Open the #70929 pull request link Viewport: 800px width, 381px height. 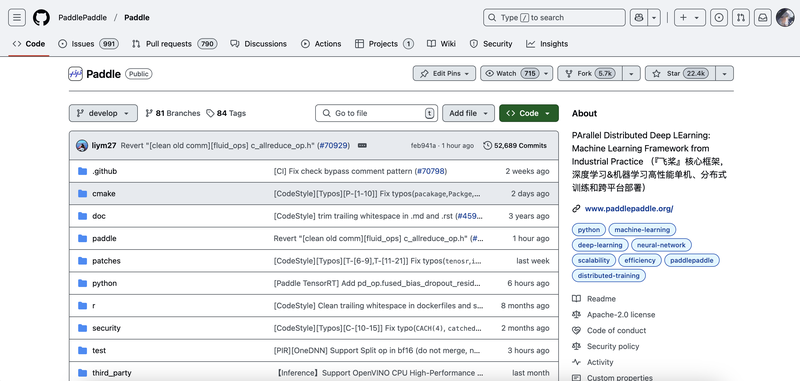click(x=333, y=145)
